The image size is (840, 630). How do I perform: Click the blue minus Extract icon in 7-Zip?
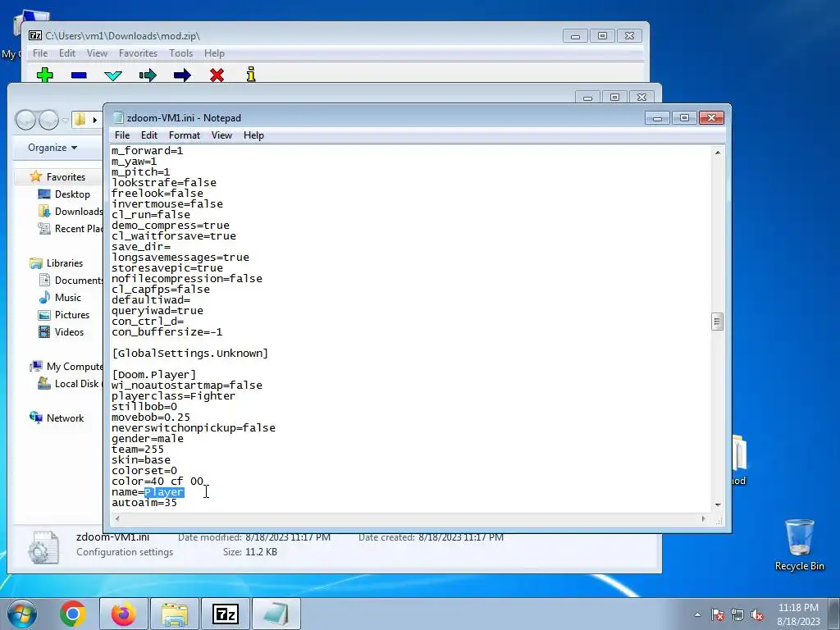(x=79, y=75)
